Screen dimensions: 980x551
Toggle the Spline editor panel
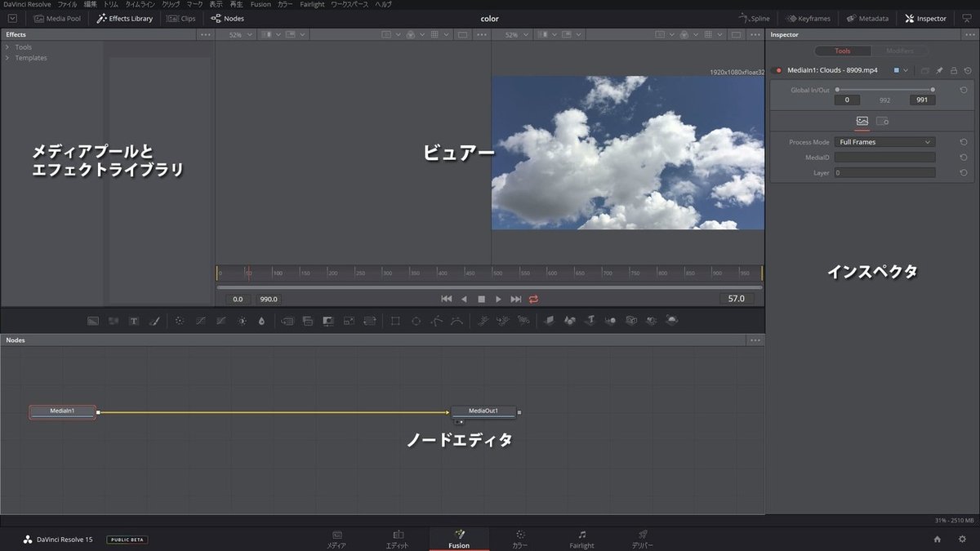coord(754,18)
